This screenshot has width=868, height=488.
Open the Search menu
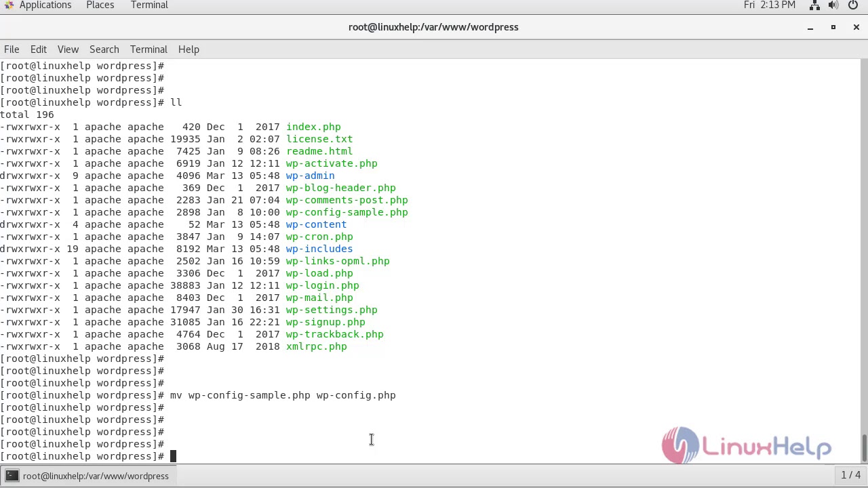pyautogui.click(x=104, y=49)
